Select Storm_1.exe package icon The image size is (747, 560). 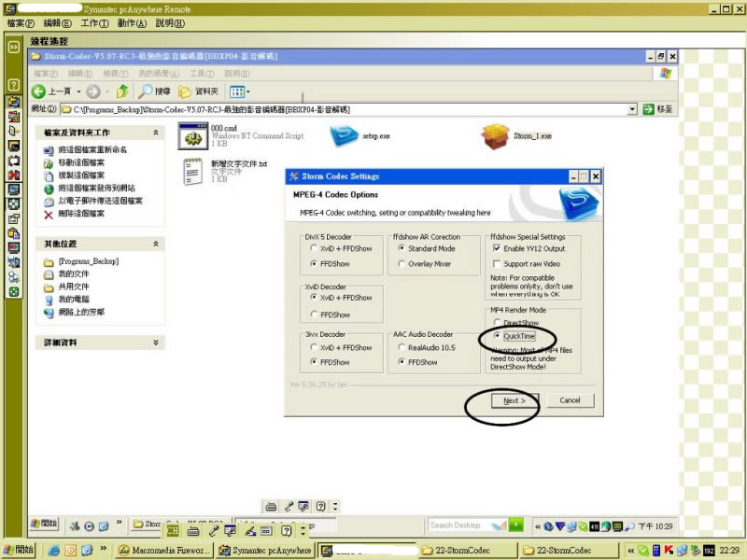click(x=496, y=135)
